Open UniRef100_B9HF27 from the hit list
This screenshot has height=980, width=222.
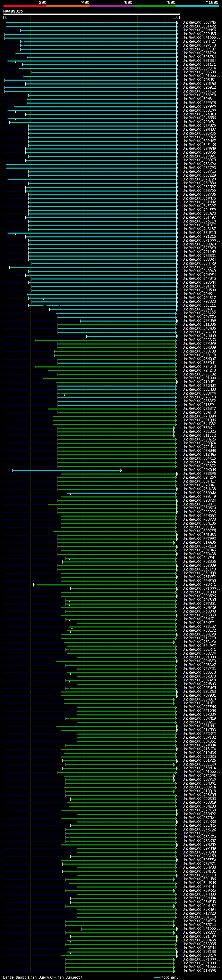point(199,41)
